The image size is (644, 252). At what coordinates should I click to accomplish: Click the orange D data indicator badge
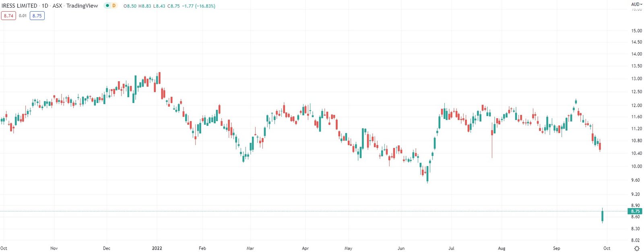coord(114,6)
